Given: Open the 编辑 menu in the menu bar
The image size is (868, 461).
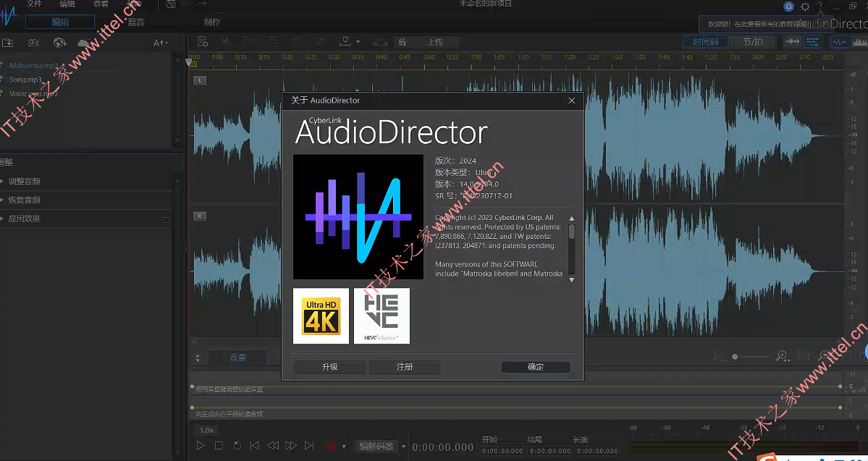Looking at the screenshot, I should pos(67,4).
